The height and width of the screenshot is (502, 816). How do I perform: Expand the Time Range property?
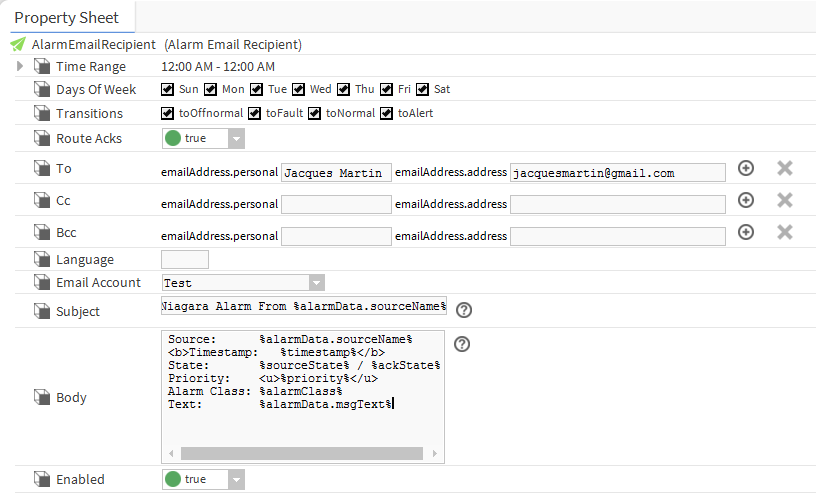(20, 66)
